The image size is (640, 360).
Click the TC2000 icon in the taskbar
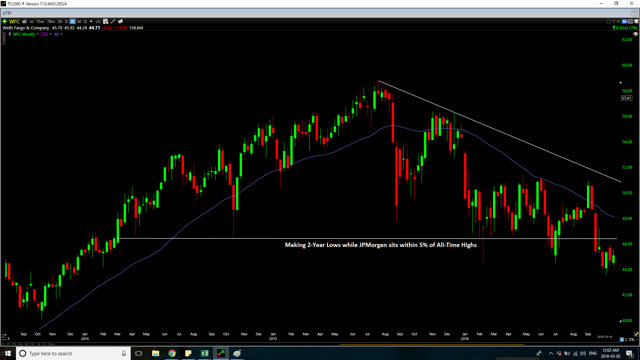pyautogui.click(x=221, y=353)
